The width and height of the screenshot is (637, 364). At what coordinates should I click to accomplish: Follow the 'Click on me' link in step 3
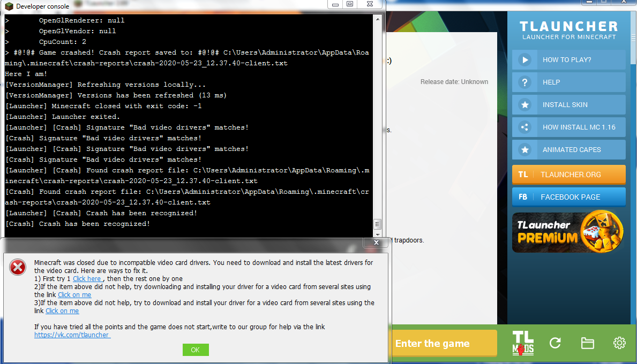click(62, 311)
